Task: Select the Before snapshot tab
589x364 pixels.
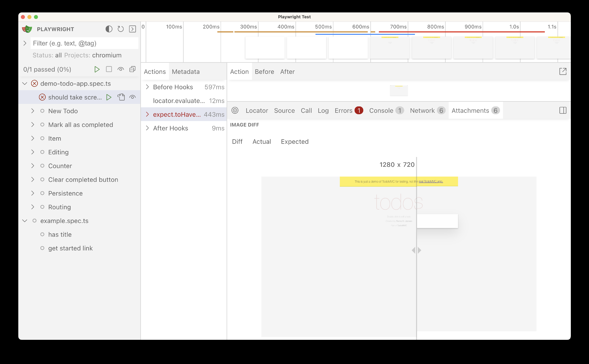Action: pyautogui.click(x=264, y=72)
